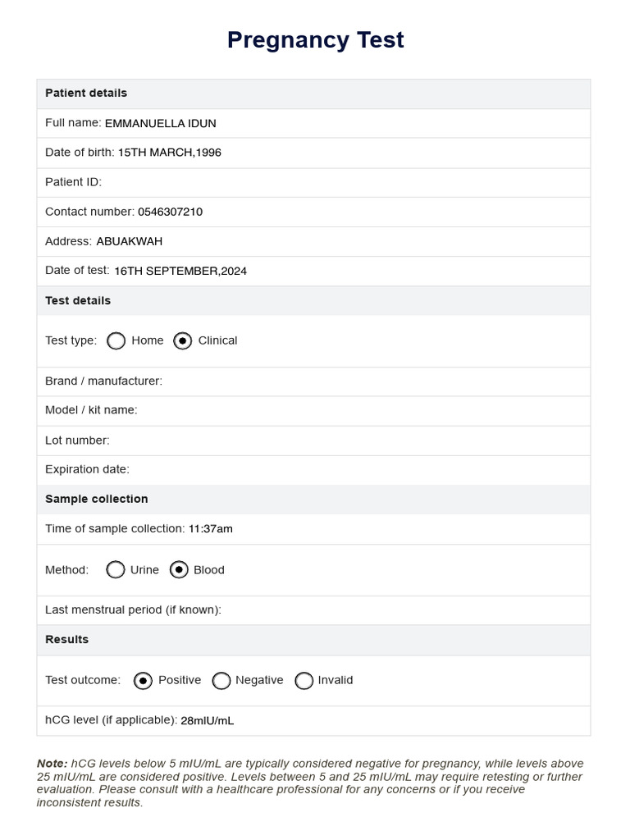Viewport: 630px width, 840px height.
Task: Edit the Time of sample collection field
Action: [x=387, y=529]
